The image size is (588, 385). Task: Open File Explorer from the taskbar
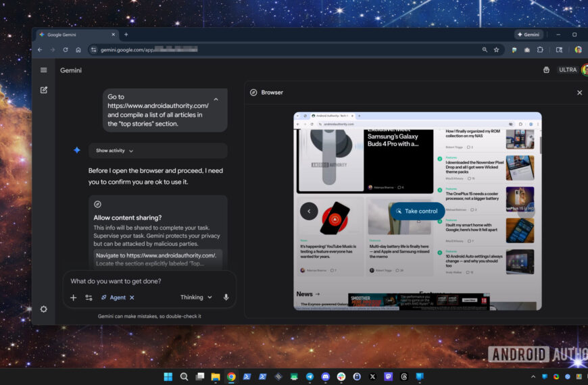[215, 377]
